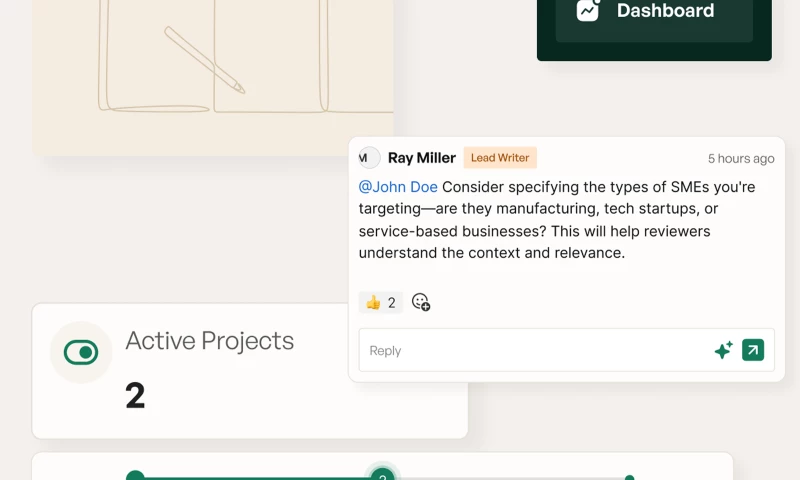The height and width of the screenshot is (480, 800).
Task: Click the Active Projects heading
Action: tap(210, 341)
